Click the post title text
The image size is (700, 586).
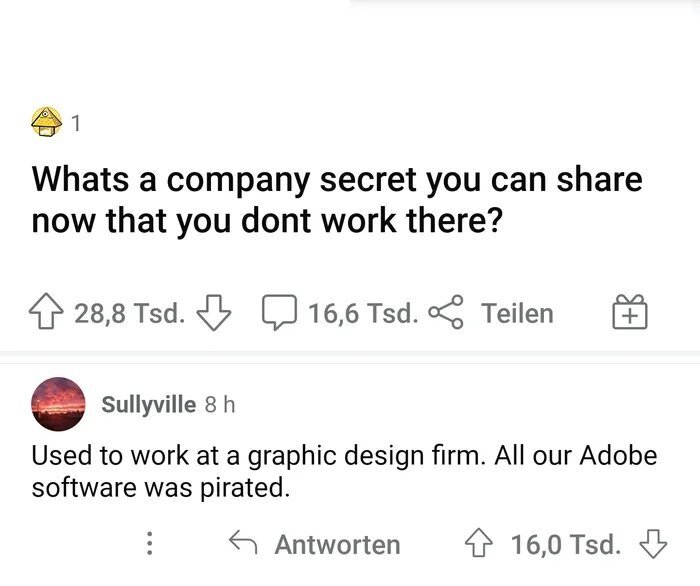(337, 200)
